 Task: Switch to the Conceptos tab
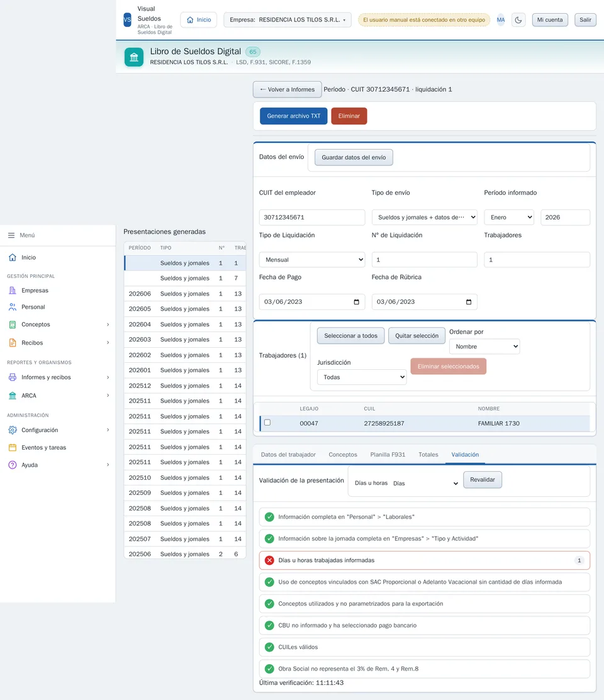[343, 455]
